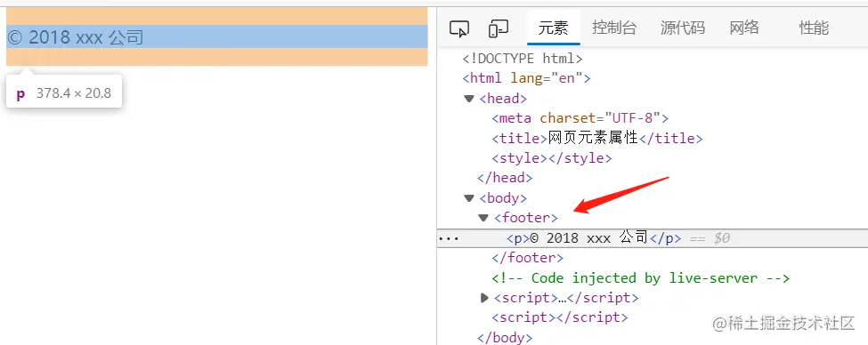The image size is (868, 345).
Task: Select the empty <script></script> node
Action: [x=560, y=317]
